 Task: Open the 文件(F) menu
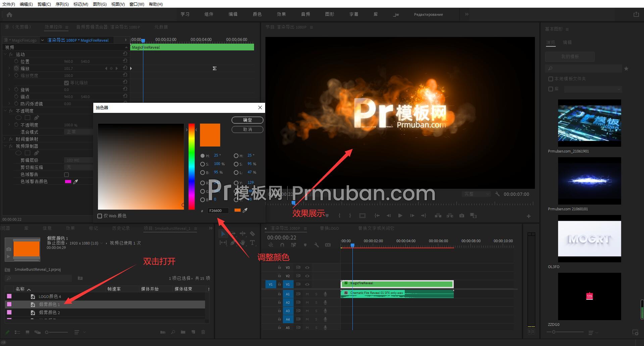(x=9, y=4)
